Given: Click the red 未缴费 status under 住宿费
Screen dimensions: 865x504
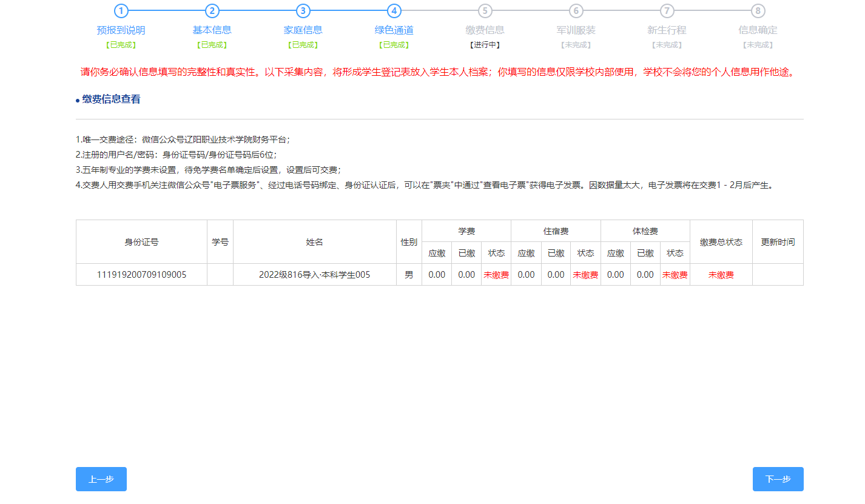Looking at the screenshot, I should click(x=585, y=274).
